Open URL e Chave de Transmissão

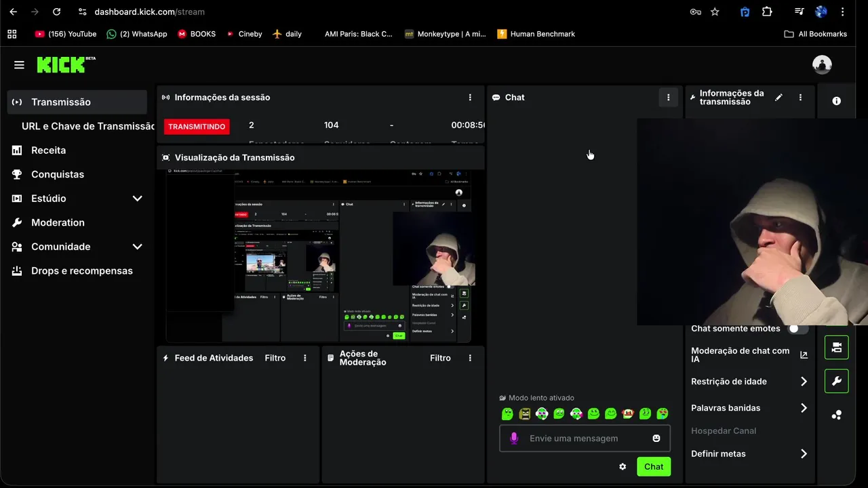[x=88, y=126]
